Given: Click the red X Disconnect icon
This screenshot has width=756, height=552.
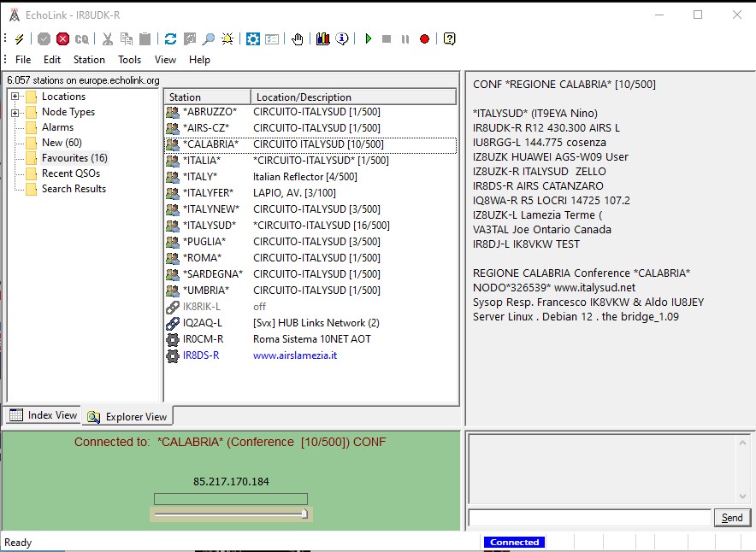Looking at the screenshot, I should [x=62, y=39].
